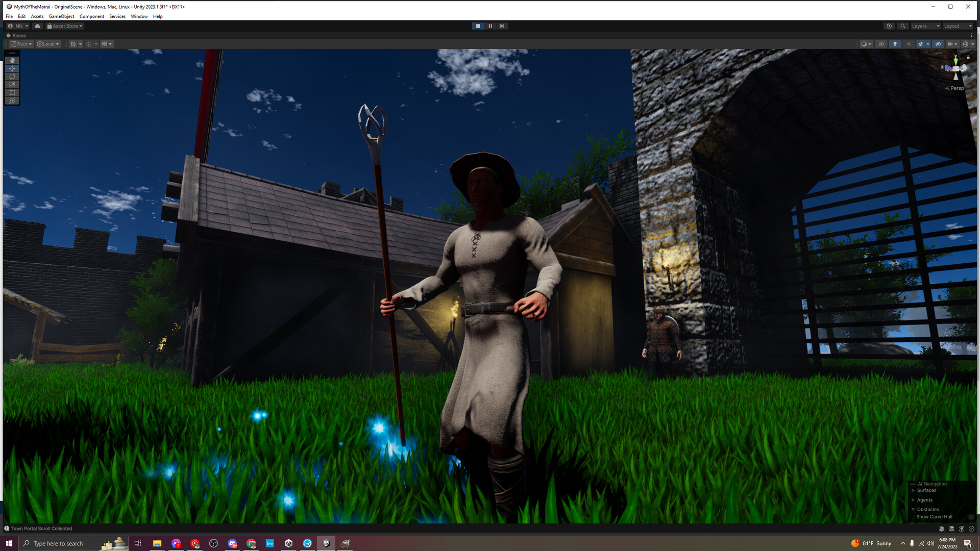Open the Window menu
The width and height of the screenshot is (980, 551).
click(x=139, y=16)
